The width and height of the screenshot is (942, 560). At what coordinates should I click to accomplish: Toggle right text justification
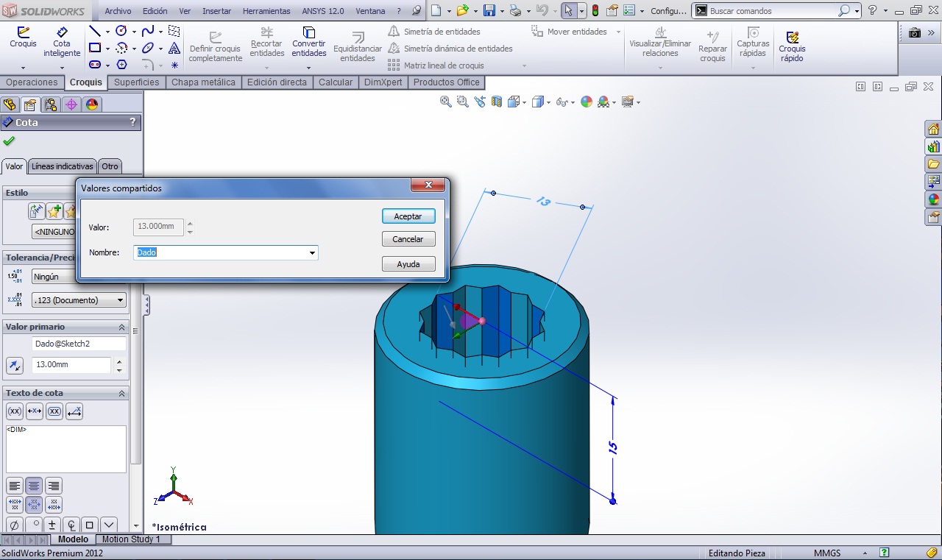pos(53,486)
